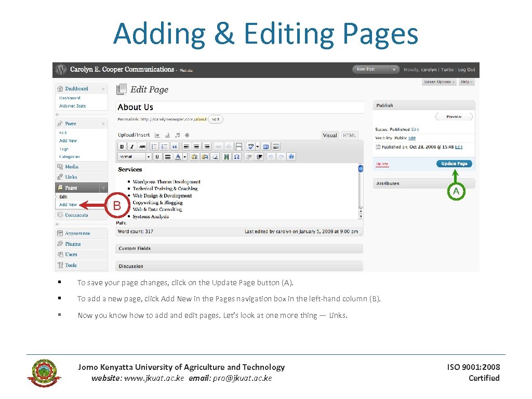The height and width of the screenshot is (399, 532).
Task: Switch to the HTML editor tab
Action: 349,135
